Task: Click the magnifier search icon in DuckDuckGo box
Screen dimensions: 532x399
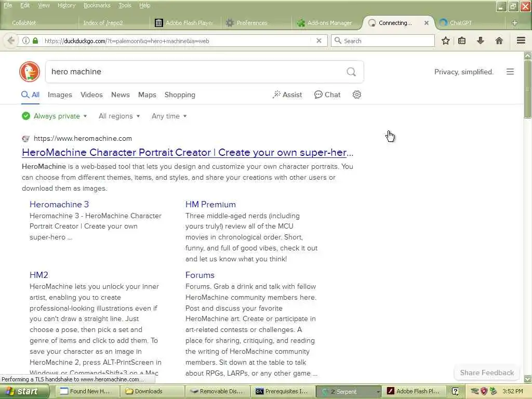Action: pos(351,72)
